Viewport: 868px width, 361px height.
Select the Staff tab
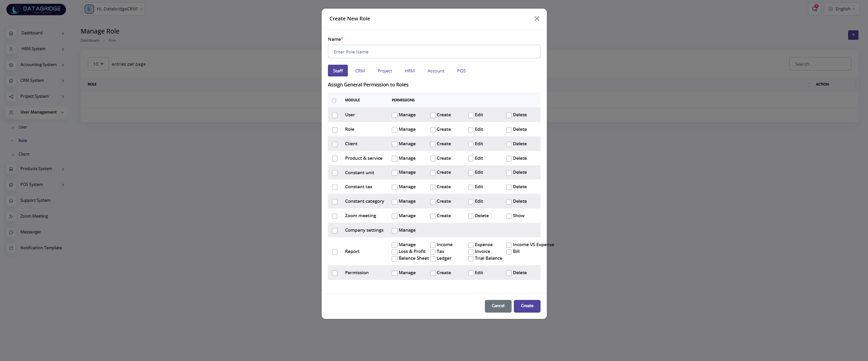coord(338,71)
